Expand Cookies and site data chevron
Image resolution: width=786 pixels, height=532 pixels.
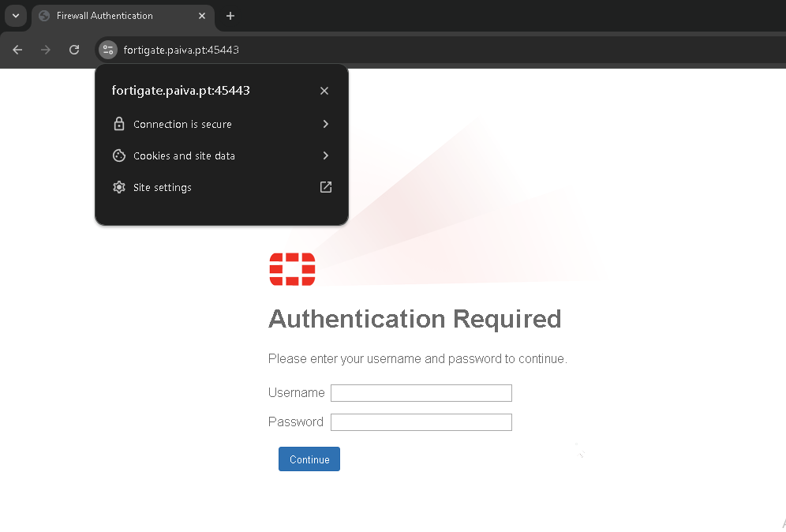[325, 155]
